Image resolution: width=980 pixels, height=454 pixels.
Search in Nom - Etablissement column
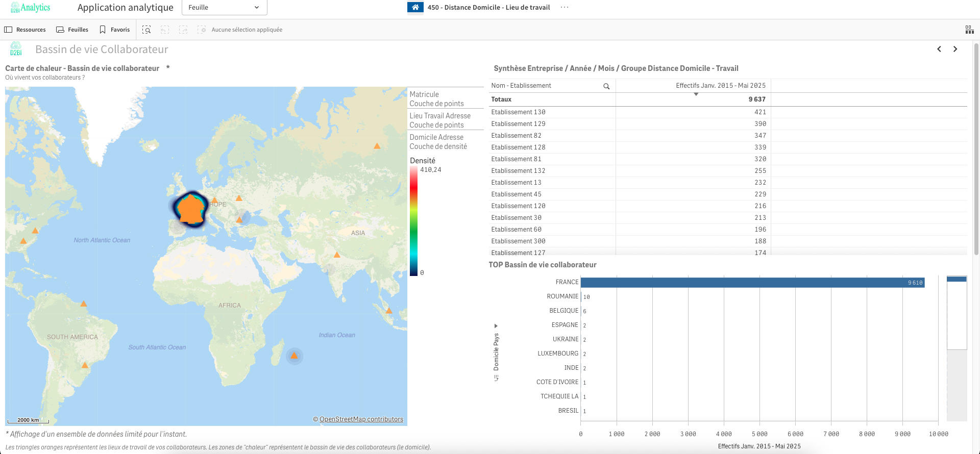coord(606,86)
